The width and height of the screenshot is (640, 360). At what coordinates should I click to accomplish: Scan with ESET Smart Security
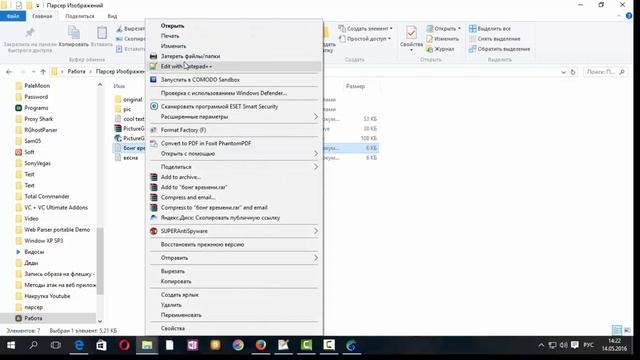pos(234,107)
